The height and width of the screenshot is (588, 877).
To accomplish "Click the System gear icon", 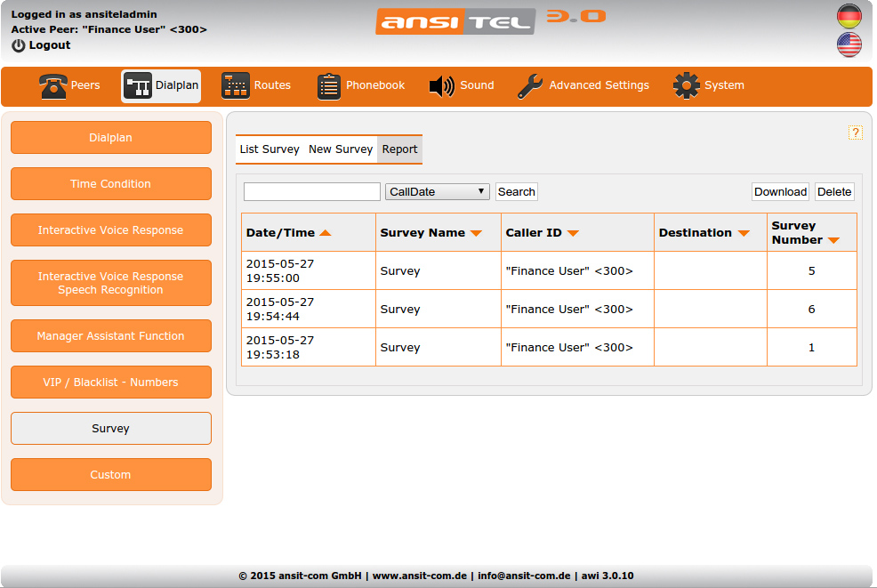I will pos(687,86).
